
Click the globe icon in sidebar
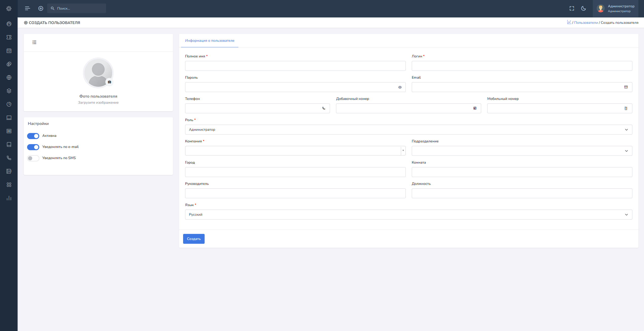coord(9,78)
